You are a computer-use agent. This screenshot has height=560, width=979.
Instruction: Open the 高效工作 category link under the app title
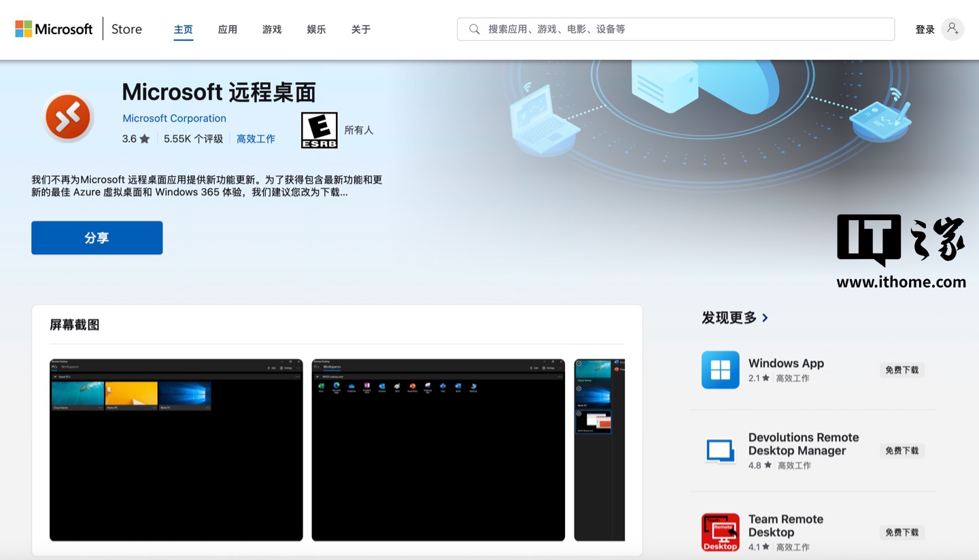256,139
